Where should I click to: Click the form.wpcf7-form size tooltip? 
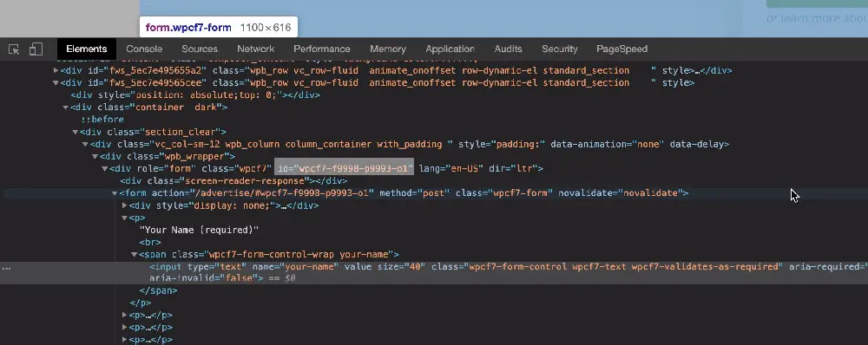218,27
